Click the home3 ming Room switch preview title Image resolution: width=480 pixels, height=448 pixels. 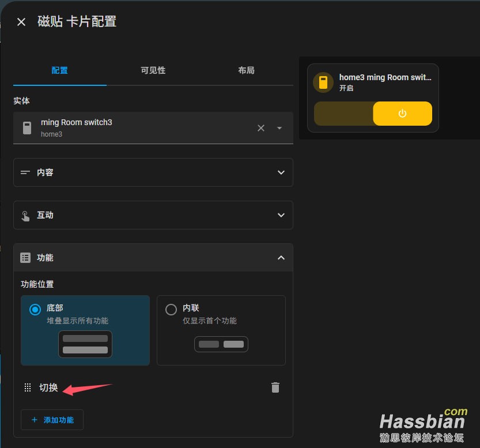click(385, 77)
